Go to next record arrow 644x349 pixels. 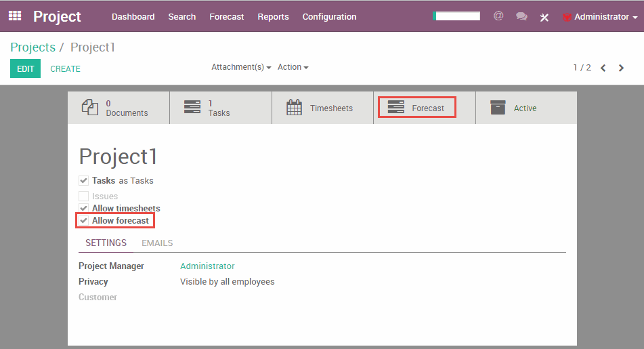click(621, 68)
